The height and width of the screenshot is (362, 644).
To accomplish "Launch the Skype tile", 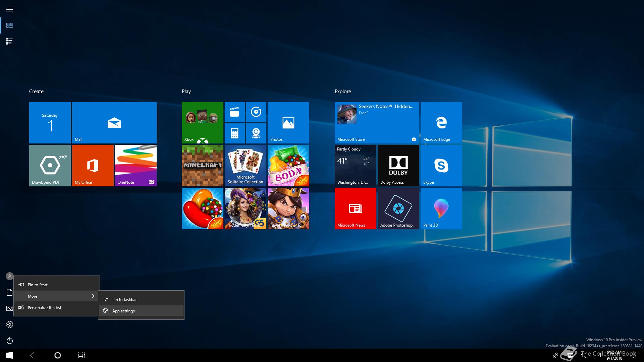I will click(441, 166).
